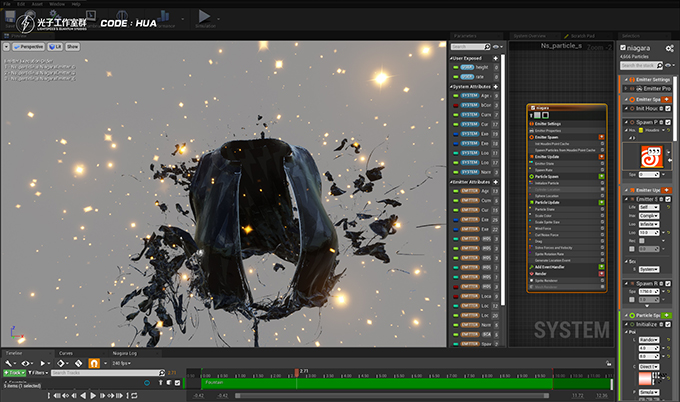Step one frame back in the timeline
The height and width of the screenshot is (402, 680).
coord(74,395)
